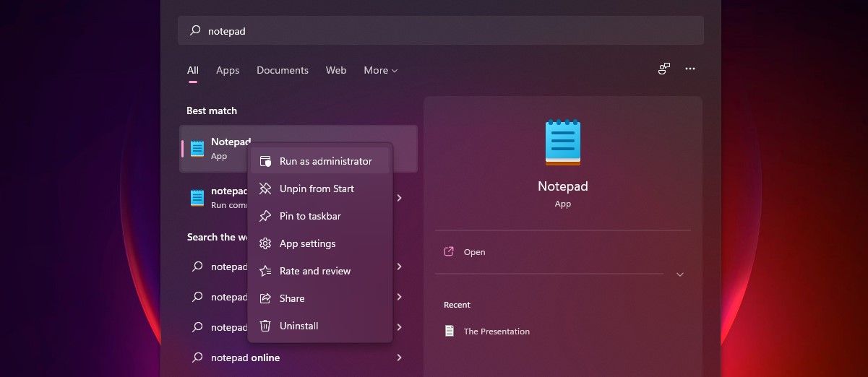Screen dimensions: 868x377
Task: Choose Uninstall in the context menu
Action: (x=320, y=326)
